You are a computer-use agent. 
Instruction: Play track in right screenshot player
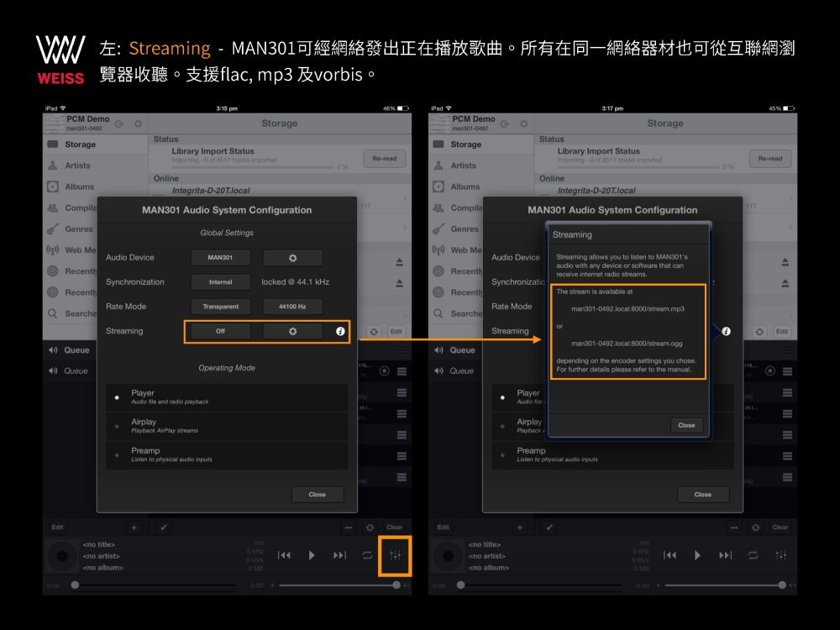click(697, 555)
